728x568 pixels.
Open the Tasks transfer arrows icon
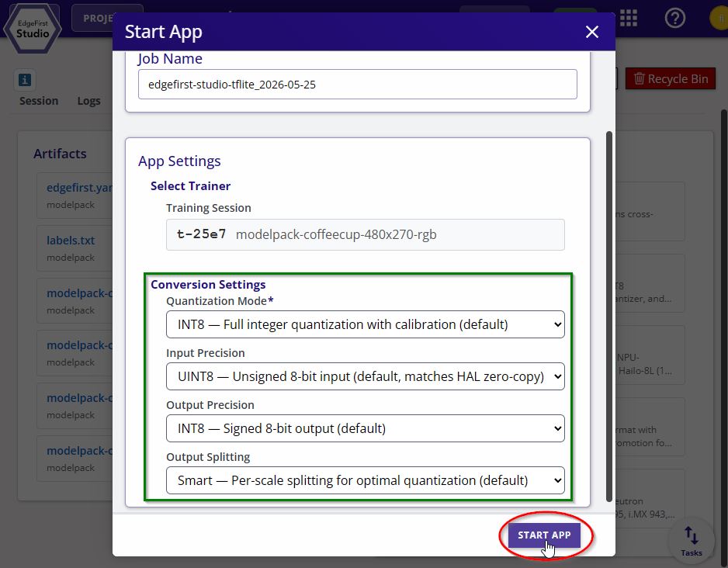coord(692,539)
